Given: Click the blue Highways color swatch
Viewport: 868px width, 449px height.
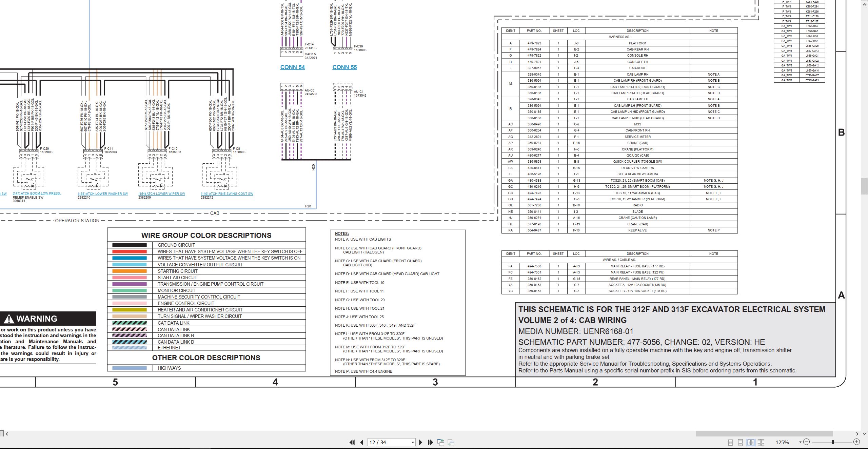Looking at the screenshot, I should (130, 368).
